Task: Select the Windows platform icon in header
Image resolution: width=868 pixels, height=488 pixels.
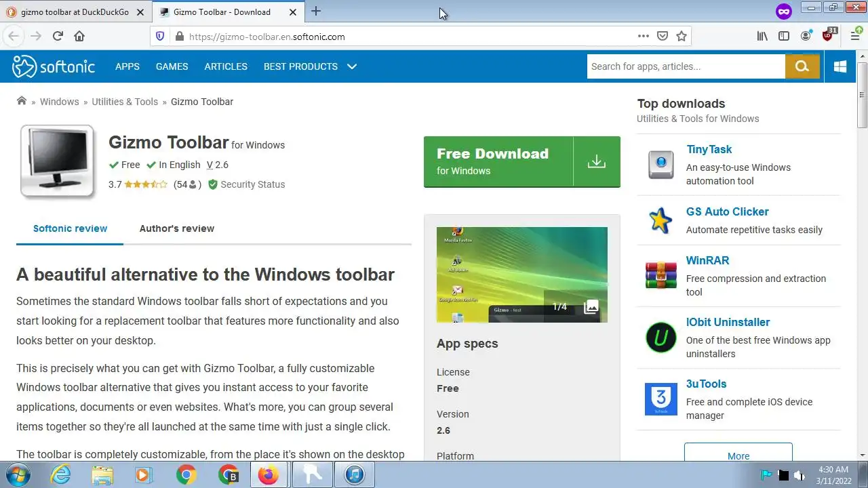Action: 840,66
